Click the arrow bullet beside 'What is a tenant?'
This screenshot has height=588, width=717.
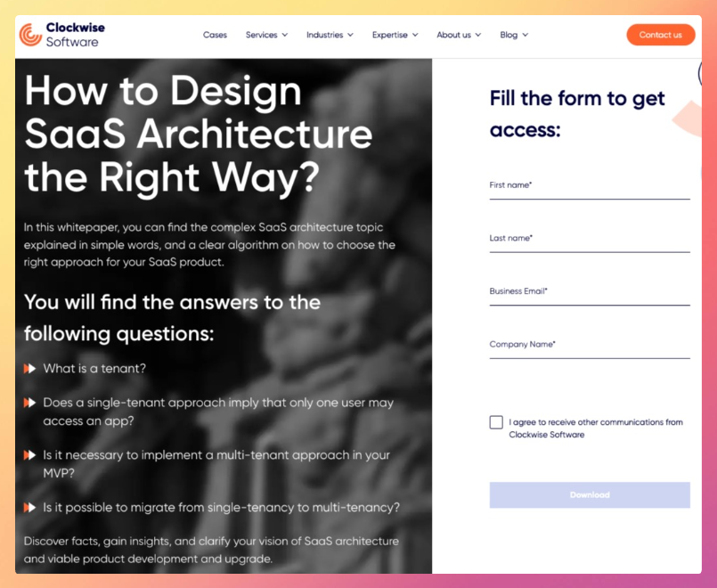[x=30, y=369]
